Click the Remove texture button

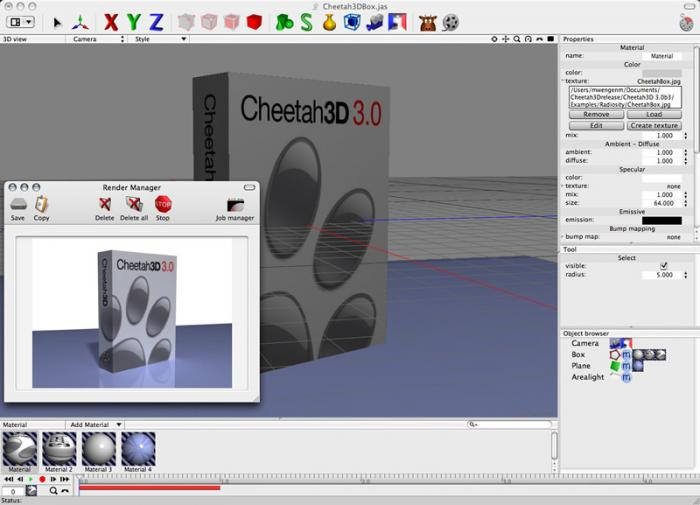click(x=596, y=114)
